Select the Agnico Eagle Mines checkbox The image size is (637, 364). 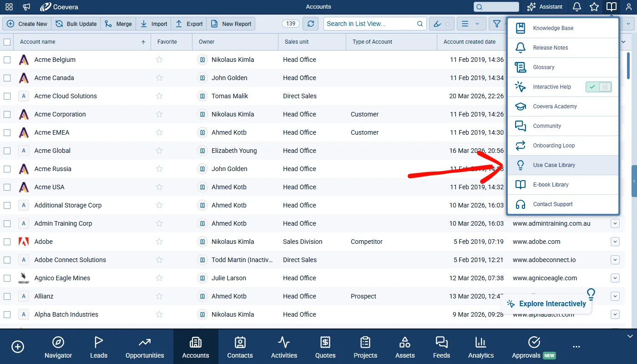pyautogui.click(x=7, y=278)
